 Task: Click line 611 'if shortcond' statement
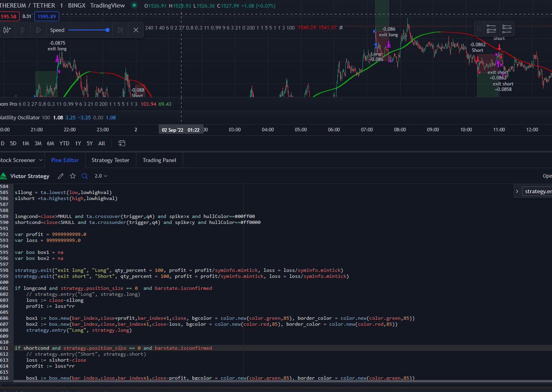point(114,348)
